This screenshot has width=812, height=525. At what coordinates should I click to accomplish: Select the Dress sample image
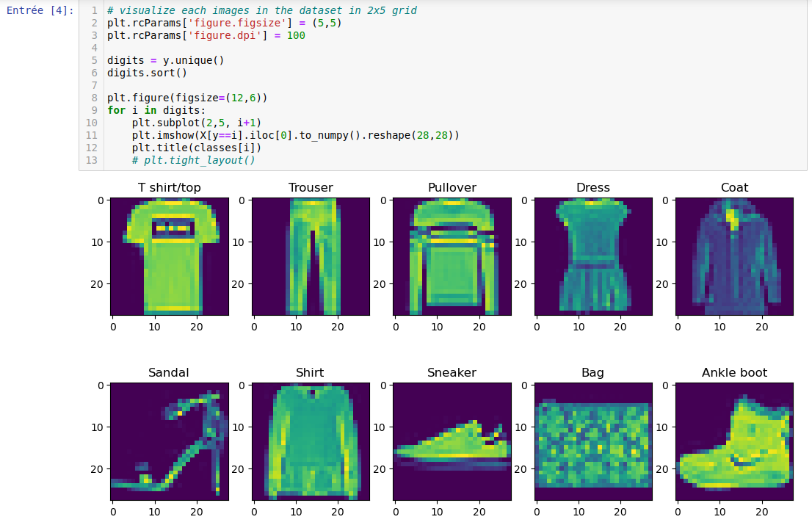coord(592,256)
